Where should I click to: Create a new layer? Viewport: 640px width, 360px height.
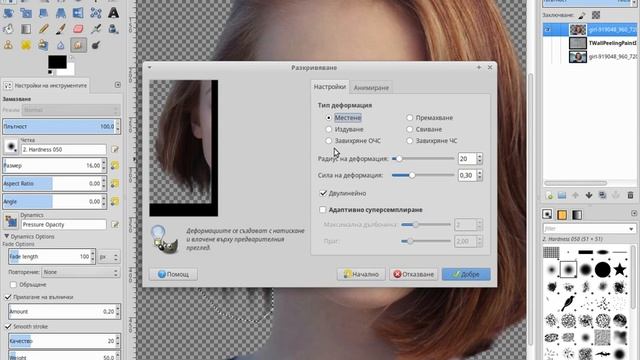pos(549,196)
